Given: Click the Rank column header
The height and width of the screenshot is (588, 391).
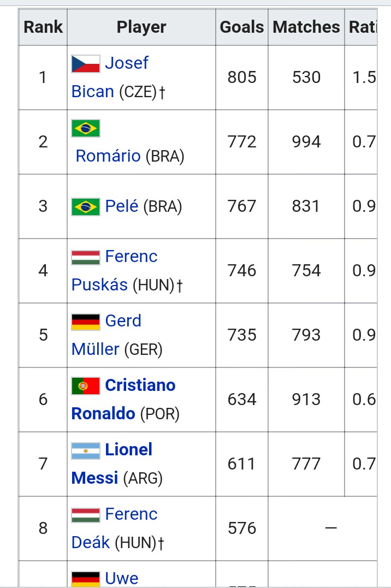Looking at the screenshot, I should tap(43, 27).
